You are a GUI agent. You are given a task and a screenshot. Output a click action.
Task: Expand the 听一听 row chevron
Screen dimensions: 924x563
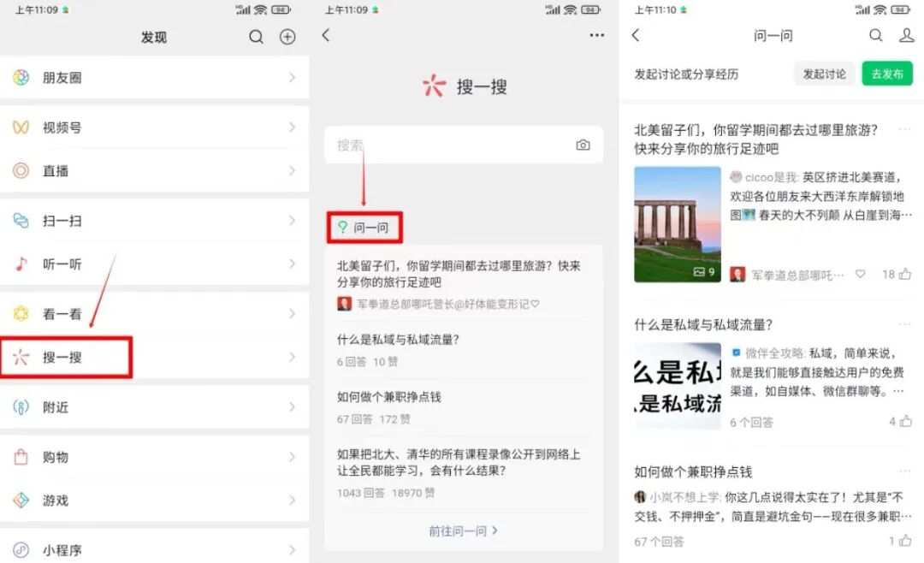click(293, 264)
